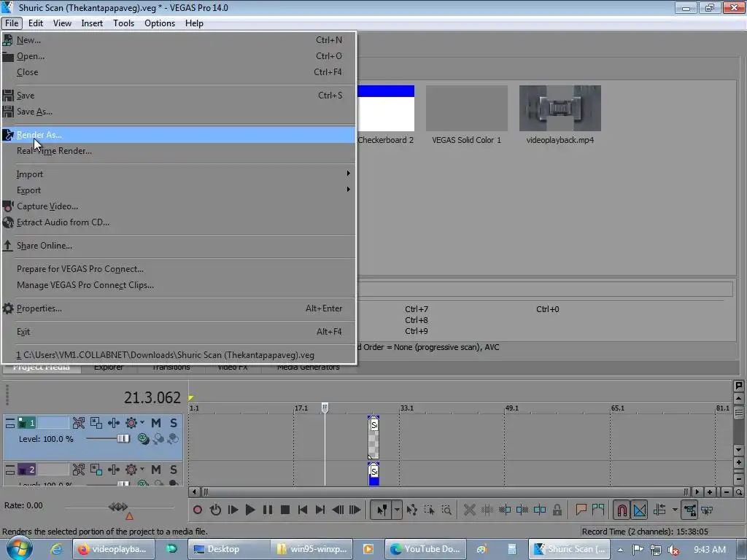Expand the Import submenu arrow
The image size is (747, 560).
[x=348, y=174]
